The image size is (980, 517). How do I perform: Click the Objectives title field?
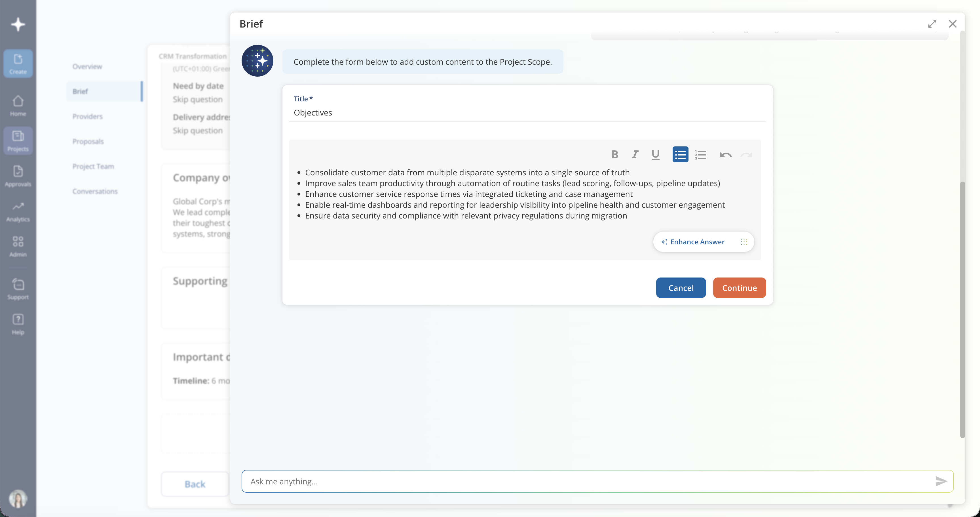pyautogui.click(x=527, y=113)
